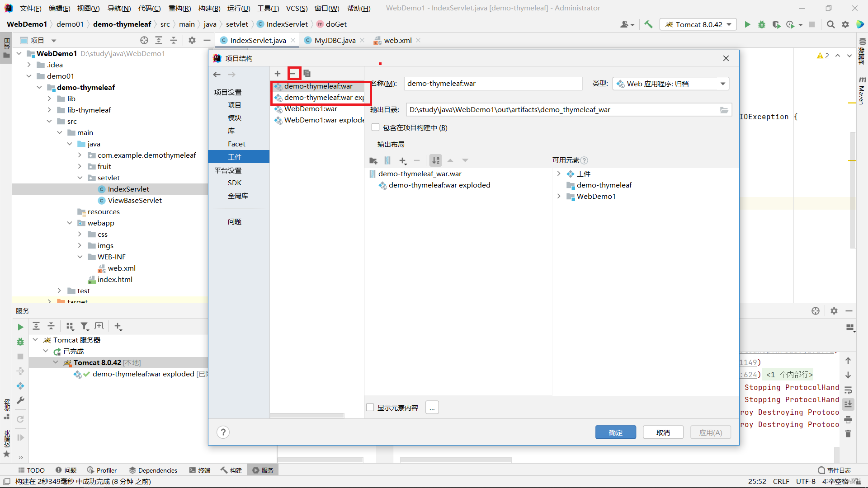Add a new artifact with the plus icon
The width and height of the screenshot is (868, 488).
(x=278, y=73)
